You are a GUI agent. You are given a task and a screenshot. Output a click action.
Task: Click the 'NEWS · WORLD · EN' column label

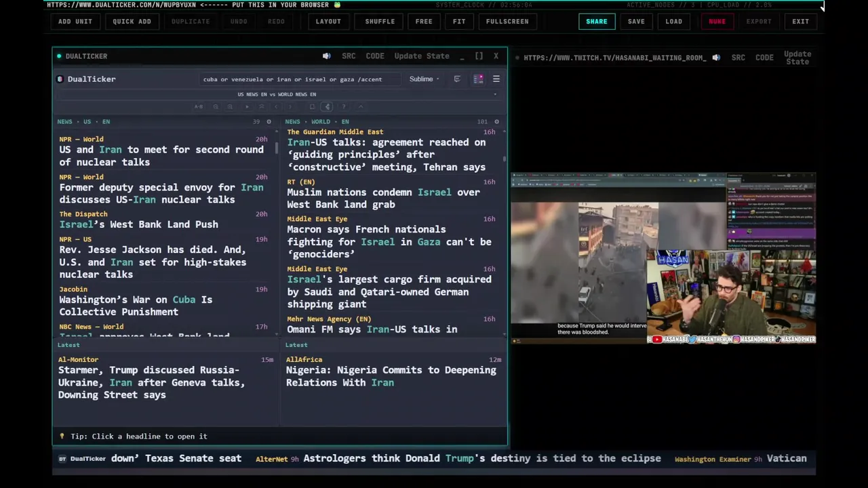click(317, 122)
